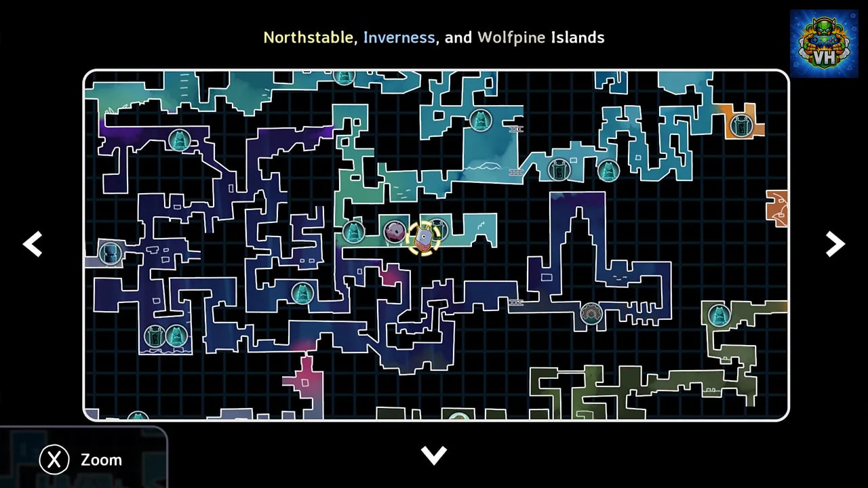Click the player marker with the yellow dashed ring
868x488 pixels.
(424, 238)
